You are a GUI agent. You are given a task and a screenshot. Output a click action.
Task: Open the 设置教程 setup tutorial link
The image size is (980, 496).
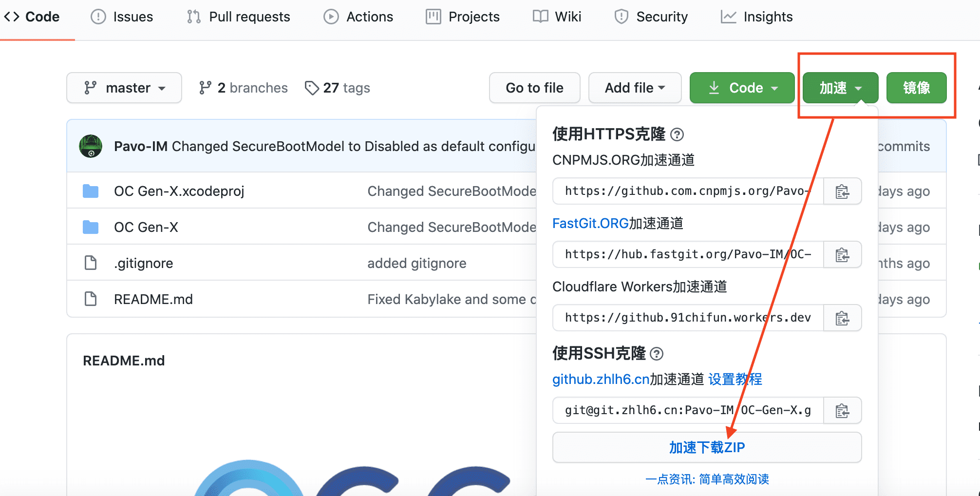[x=735, y=379]
